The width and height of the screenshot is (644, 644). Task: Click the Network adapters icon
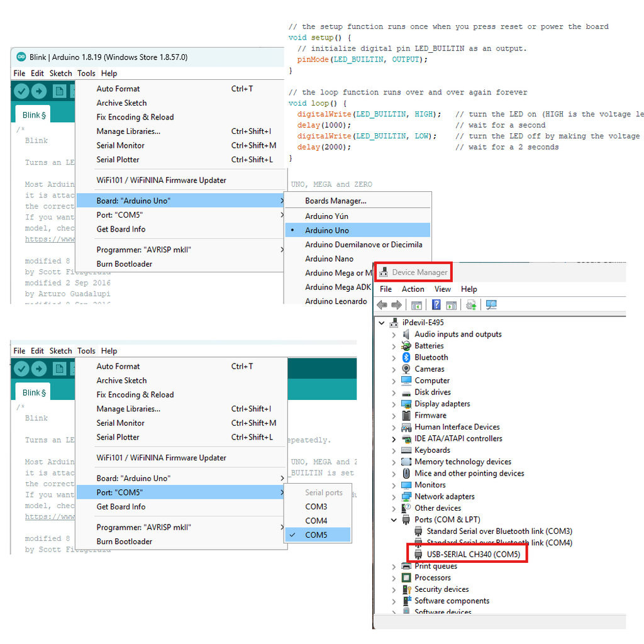pyautogui.click(x=406, y=497)
